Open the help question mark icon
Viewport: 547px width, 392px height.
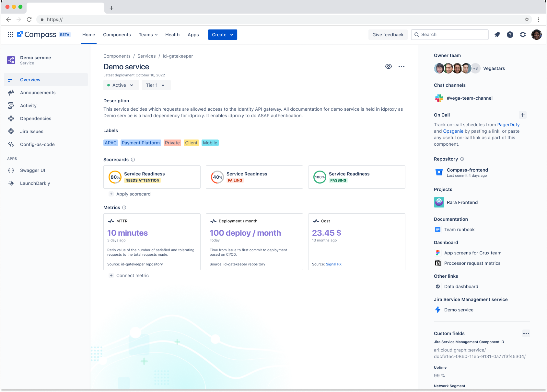[510, 35]
